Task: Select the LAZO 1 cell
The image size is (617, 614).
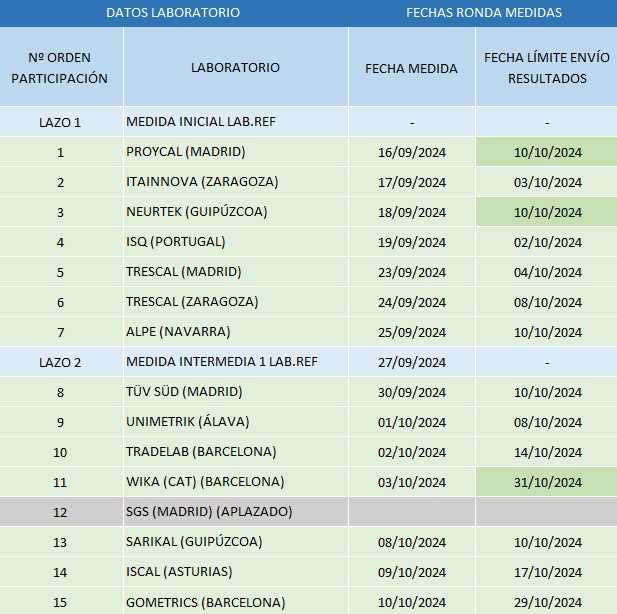Action: (x=61, y=122)
